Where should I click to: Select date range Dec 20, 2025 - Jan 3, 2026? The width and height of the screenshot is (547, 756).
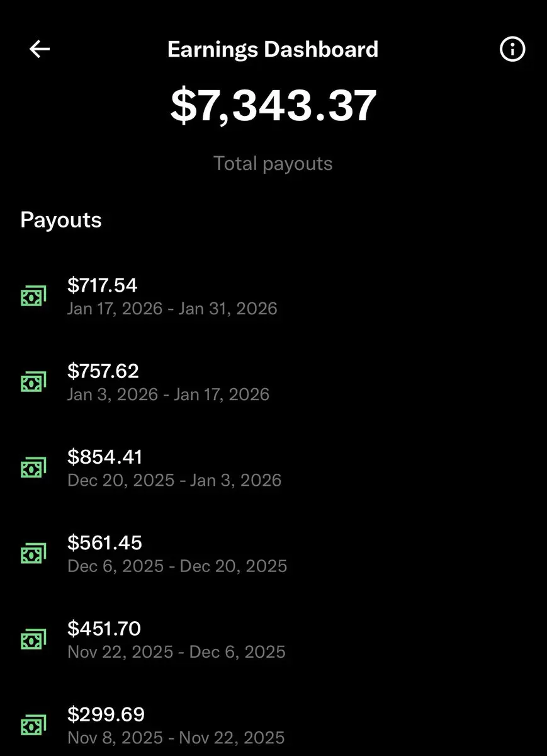(174, 480)
